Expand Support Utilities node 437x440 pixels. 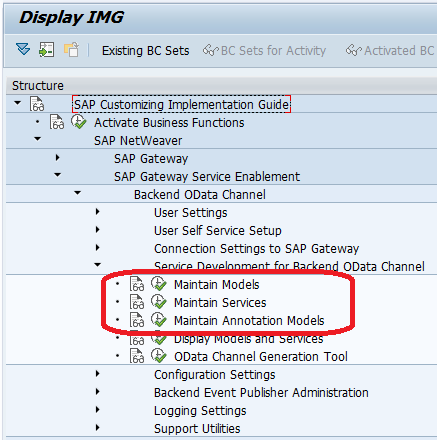[98, 427]
